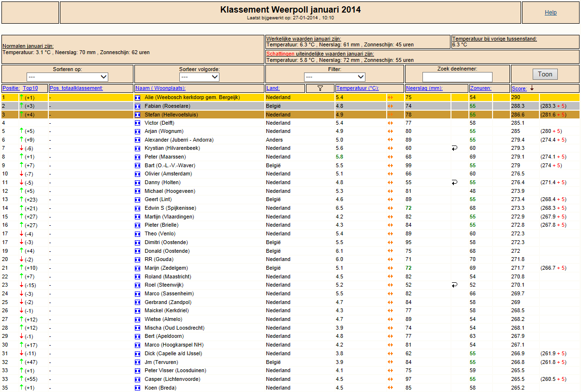This screenshot has height=392, width=581.
Task: Click the blue icon beside Edwin S (Spijkenisse)
Action: pyautogui.click(x=138, y=208)
